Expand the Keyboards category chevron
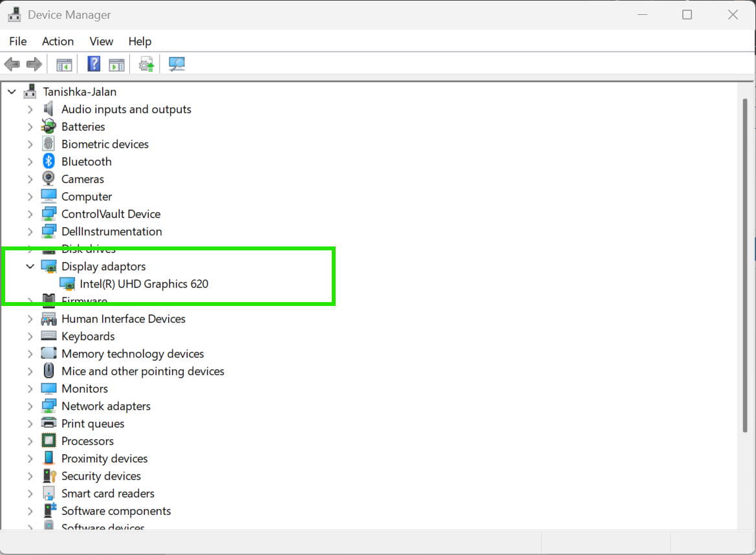The height and width of the screenshot is (555, 756). pyautogui.click(x=30, y=336)
